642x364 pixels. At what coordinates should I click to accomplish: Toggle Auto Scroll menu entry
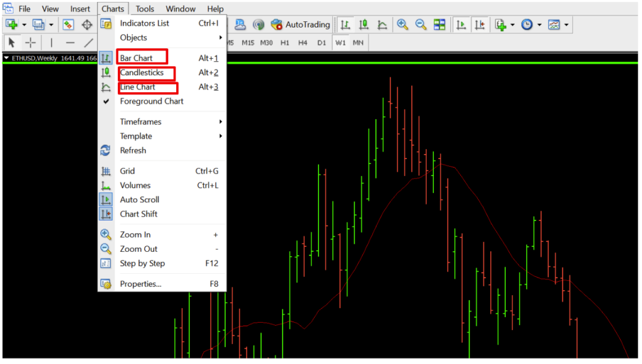pyautogui.click(x=162, y=200)
